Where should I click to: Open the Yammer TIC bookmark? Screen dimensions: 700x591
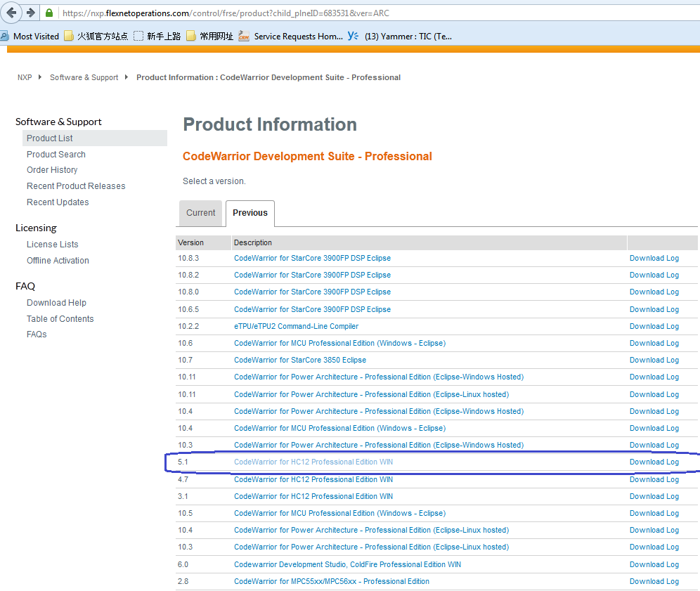click(400, 36)
